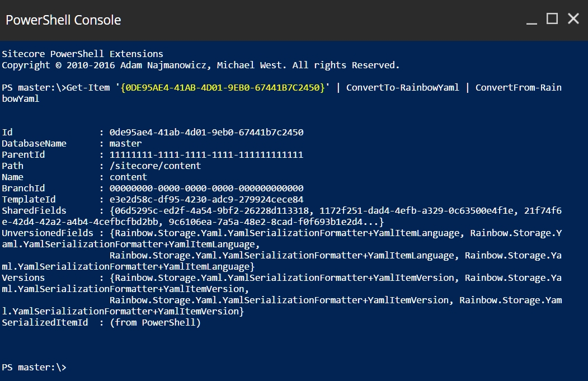Click the Sitecore PowerShell Extensions header line
Viewport: 588px width, 381px height.
(x=82, y=54)
